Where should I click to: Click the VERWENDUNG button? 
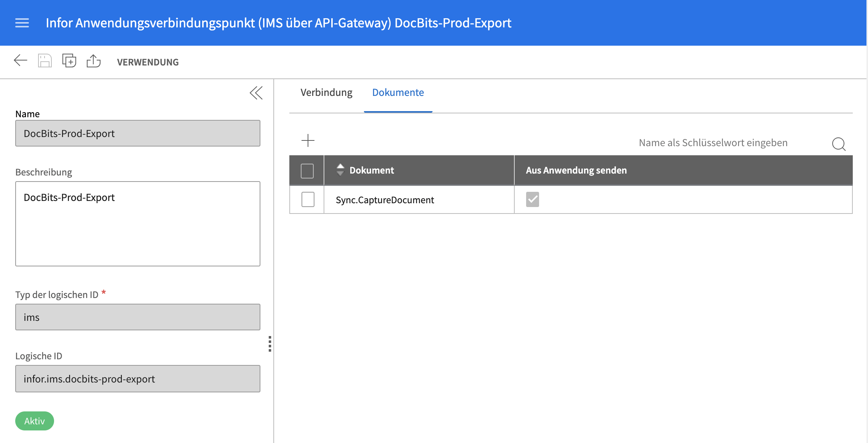click(148, 62)
